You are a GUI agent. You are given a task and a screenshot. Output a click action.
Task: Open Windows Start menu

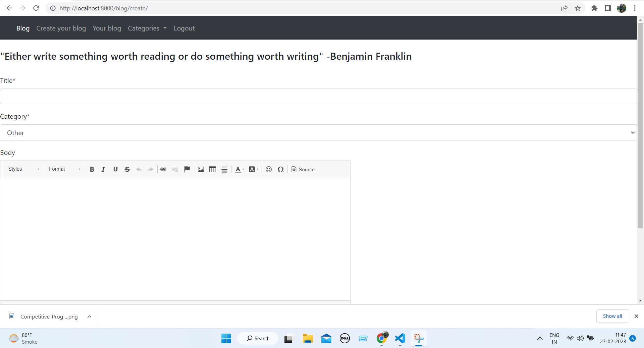pos(226,338)
